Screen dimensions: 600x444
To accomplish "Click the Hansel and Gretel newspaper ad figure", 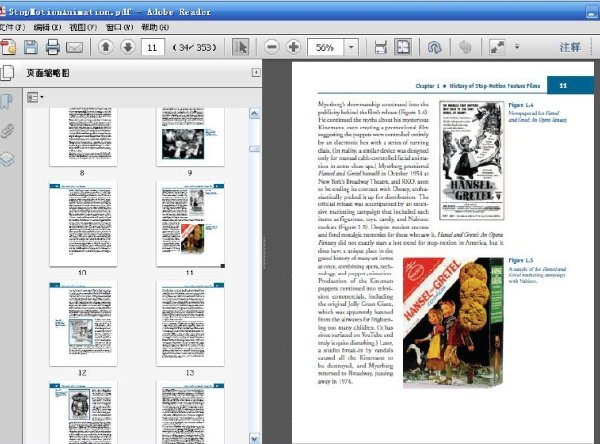I will [471, 160].
